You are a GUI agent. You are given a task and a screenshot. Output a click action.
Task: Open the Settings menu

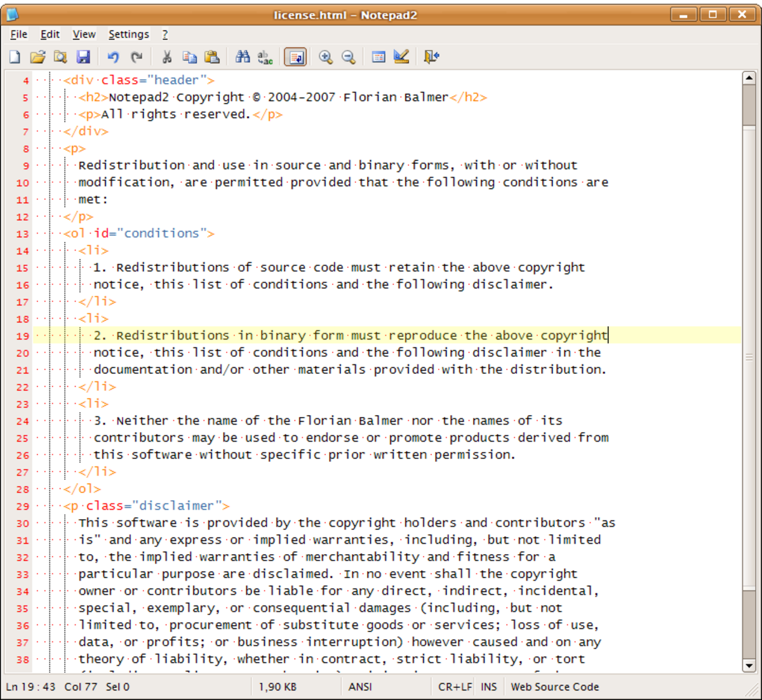click(x=129, y=34)
